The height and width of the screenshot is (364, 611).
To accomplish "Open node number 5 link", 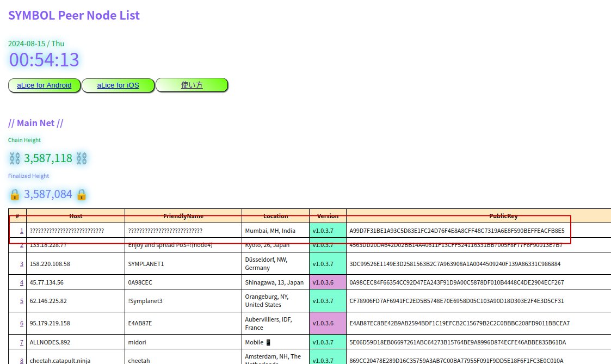I will tap(21, 301).
